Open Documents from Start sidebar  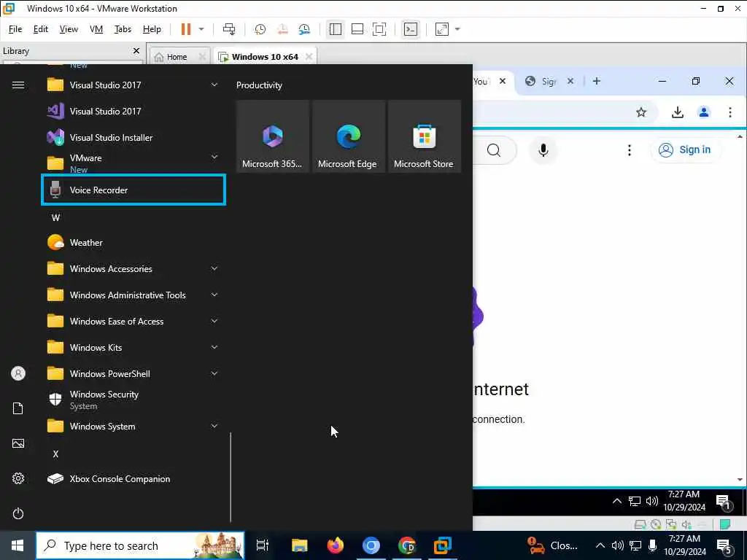tap(18, 408)
